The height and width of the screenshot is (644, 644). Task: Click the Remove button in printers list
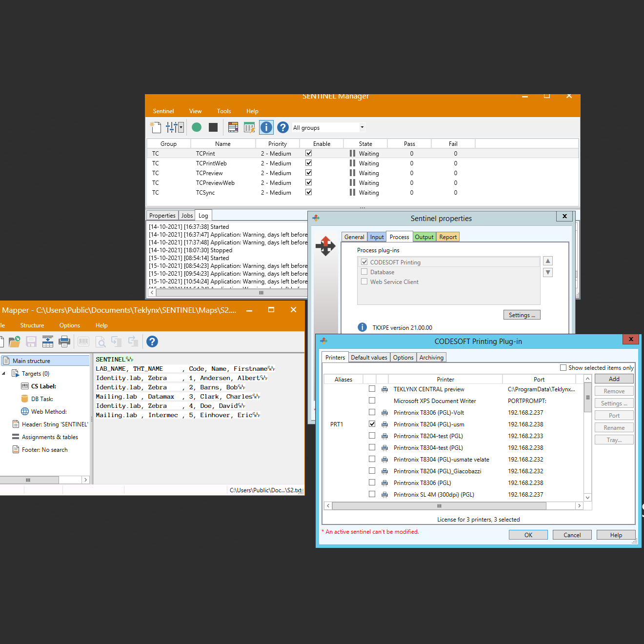point(614,391)
